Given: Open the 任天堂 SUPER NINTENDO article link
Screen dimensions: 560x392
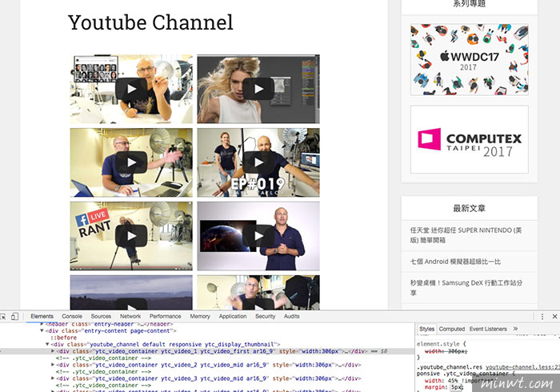Looking at the screenshot, I should pyautogui.click(x=466, y=235).
